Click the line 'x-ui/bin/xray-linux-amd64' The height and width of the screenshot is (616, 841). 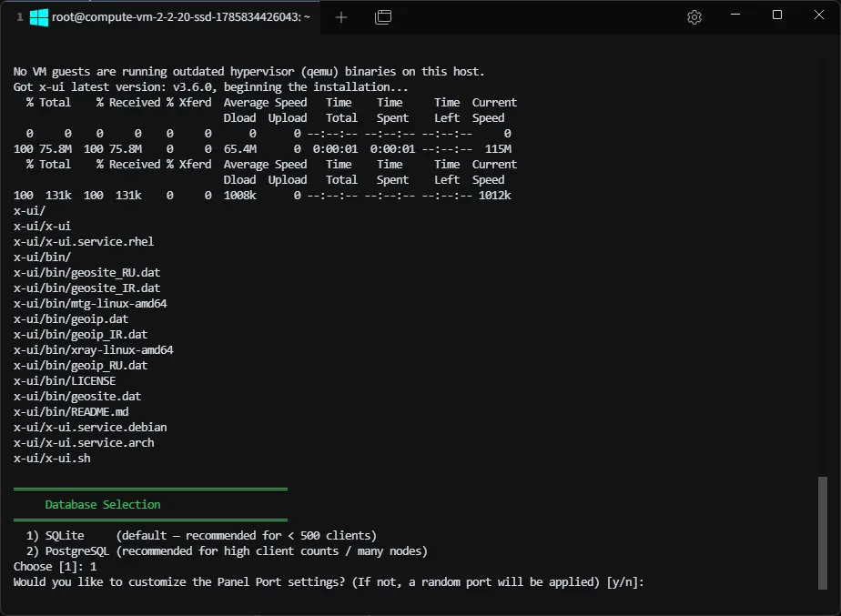tap(94, 350)
